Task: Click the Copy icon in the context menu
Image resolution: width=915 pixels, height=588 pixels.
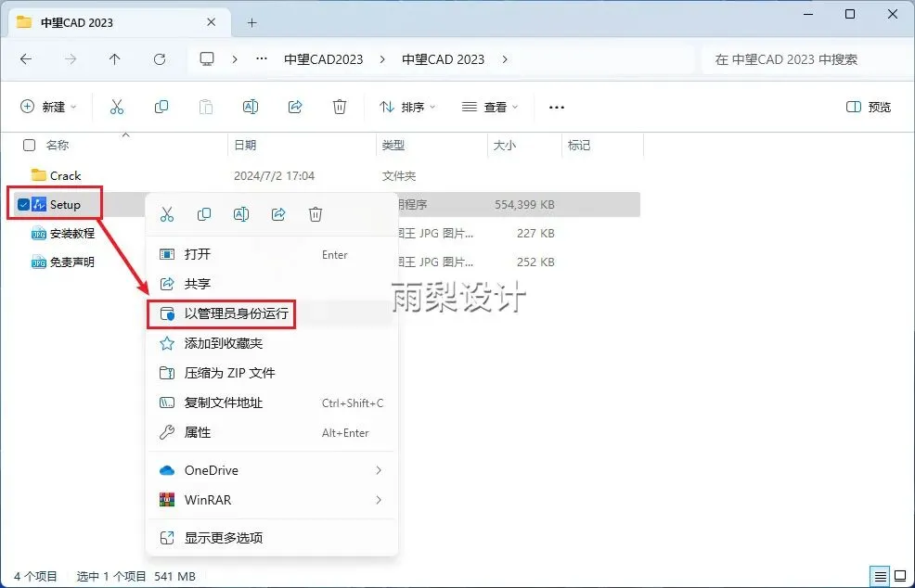Action: [203, 214]
